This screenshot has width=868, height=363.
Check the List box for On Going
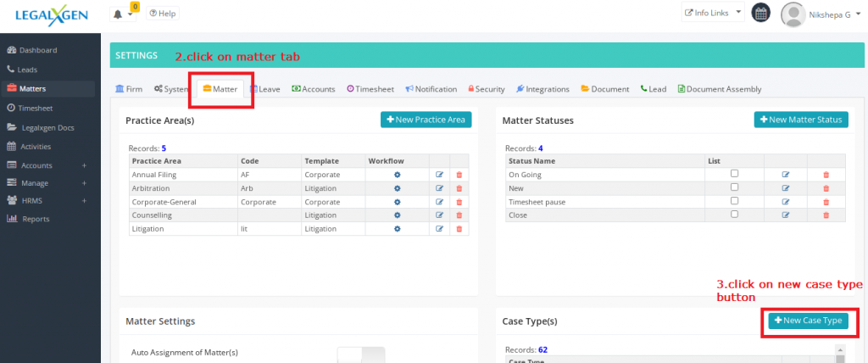(x=734, y=174)
